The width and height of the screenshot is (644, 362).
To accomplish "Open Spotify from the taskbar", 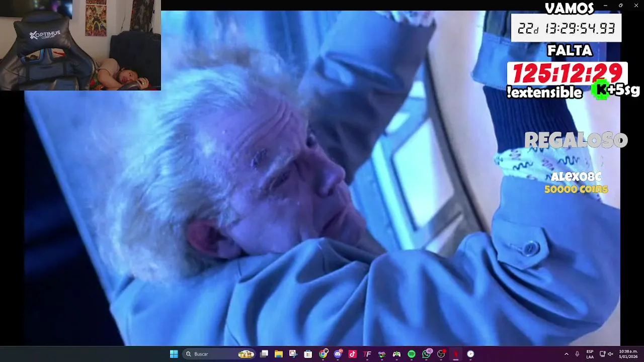I will [x=412, y=354].
